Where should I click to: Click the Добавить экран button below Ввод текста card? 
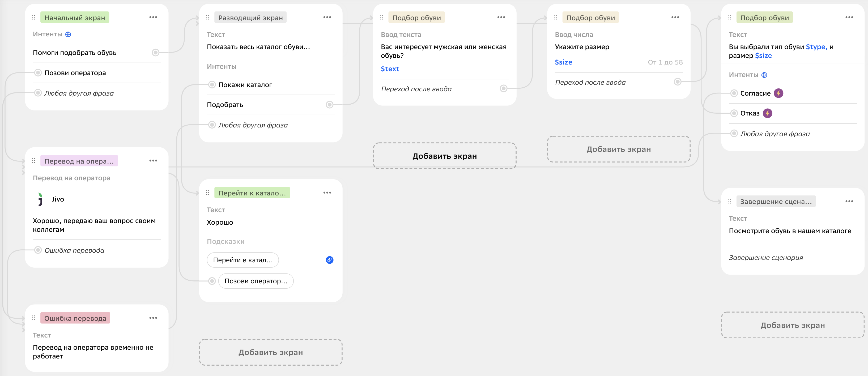click(x=445, y=156)
